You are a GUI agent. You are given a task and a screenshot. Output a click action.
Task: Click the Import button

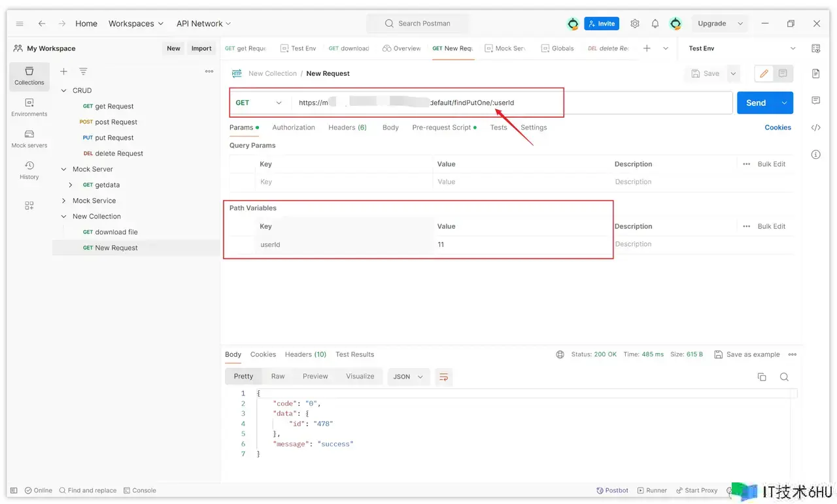coord(201,48)
